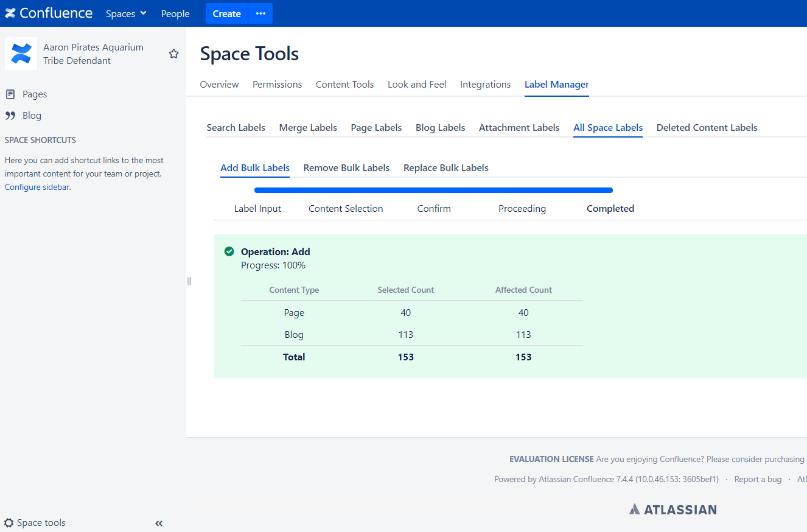Click the Completed step
807x532 pixels.
610,209
